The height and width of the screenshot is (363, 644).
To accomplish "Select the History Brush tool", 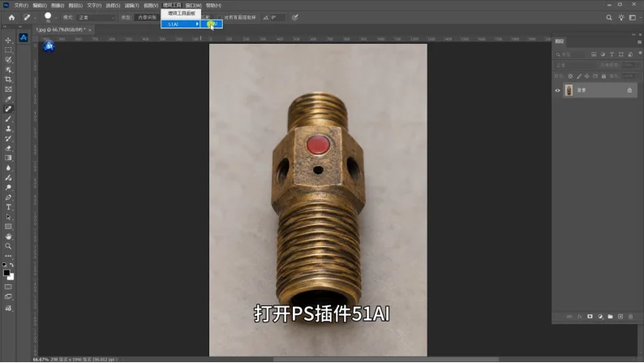I will (x=8, y=139).
